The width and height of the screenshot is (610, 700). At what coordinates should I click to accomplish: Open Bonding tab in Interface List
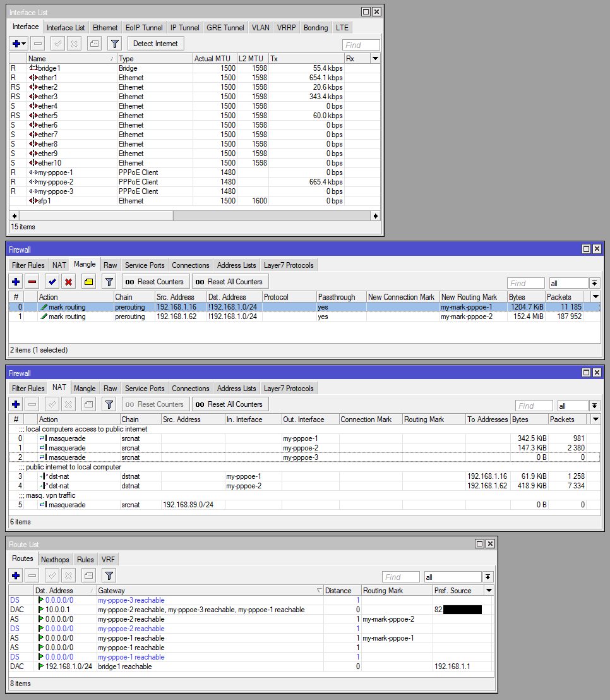click(316, 28)
